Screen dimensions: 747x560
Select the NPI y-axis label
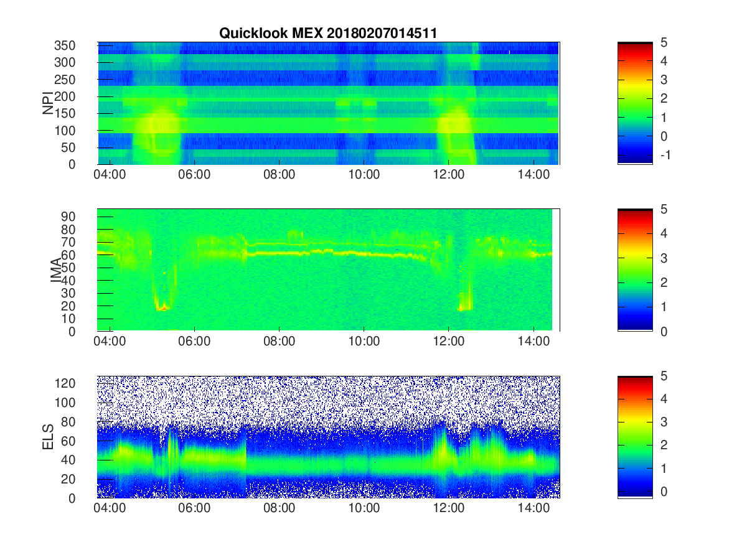tap(48, 103)
